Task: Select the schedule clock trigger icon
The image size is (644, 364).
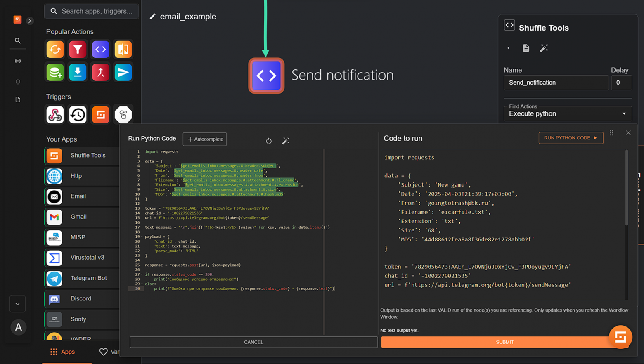Action: coord(78,115)
